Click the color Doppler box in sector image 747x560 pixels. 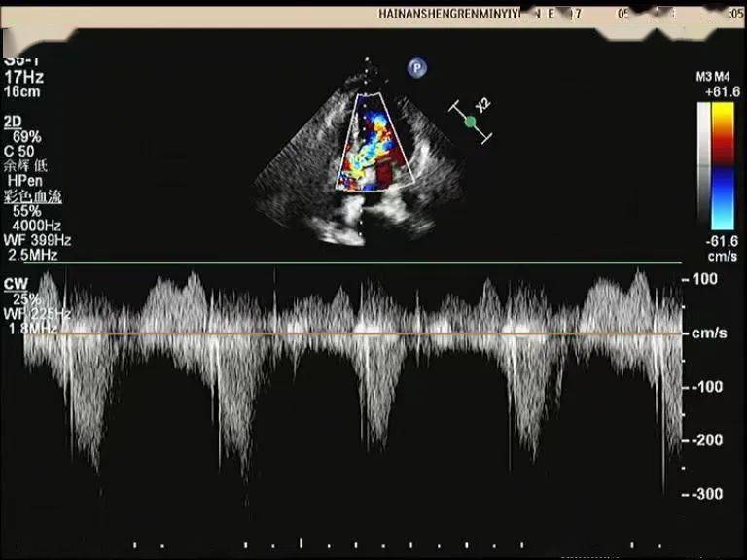pos(374,142)
